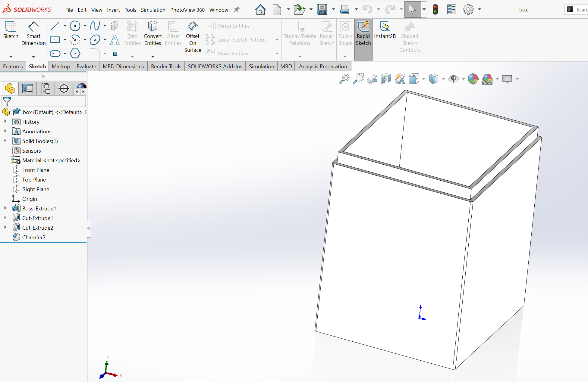Click the Print icon
This screenshot has height=382, width=588.
click(x=344, y=10)
